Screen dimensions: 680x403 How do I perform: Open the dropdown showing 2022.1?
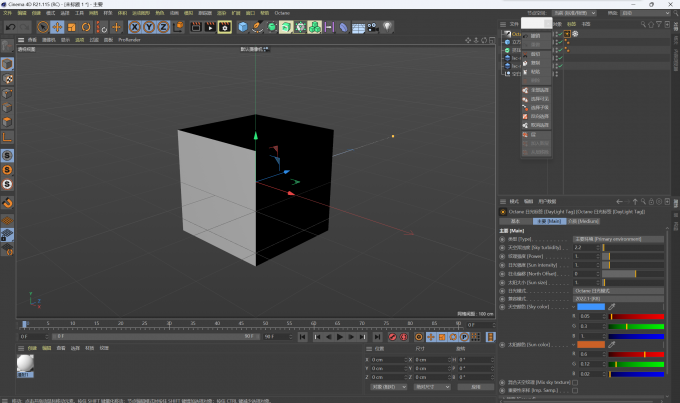(x=618, y=299)
